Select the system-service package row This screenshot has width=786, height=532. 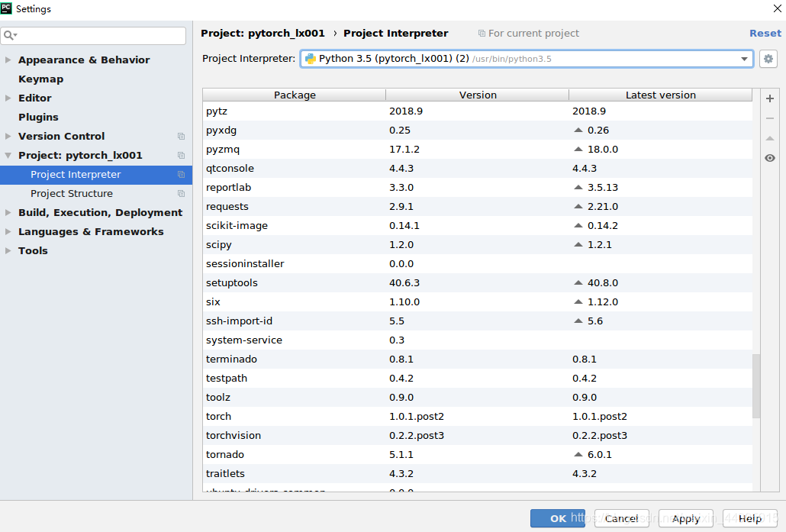(478, 340)
